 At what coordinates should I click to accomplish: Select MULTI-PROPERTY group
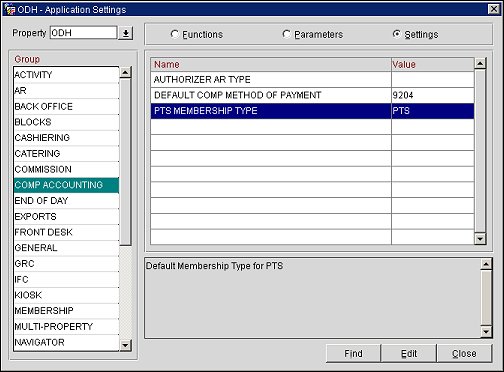pos(66,326)
